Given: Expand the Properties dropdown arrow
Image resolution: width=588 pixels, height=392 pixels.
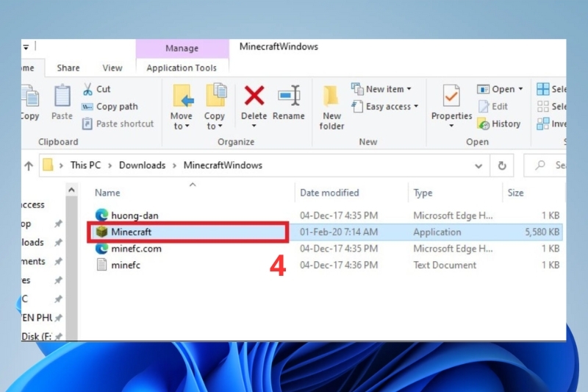Looking at the screenshot, I should (451, 126).
